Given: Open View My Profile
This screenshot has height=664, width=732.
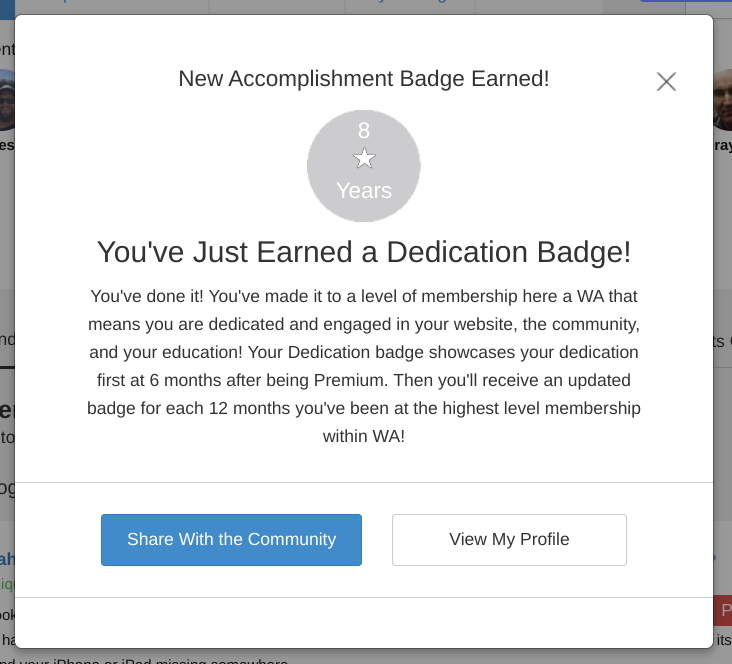Looking at the screenshot, I should [509, 540].
